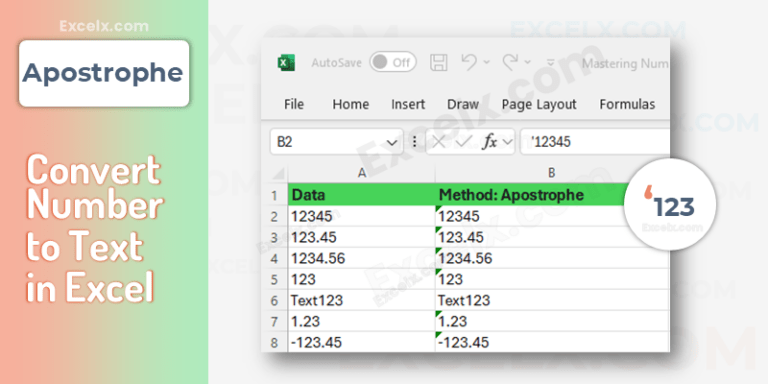Click the formula bar Enter checkmark icon
Image resolution: width=768 pixels, height=384 pixels.
click(463, 142)
